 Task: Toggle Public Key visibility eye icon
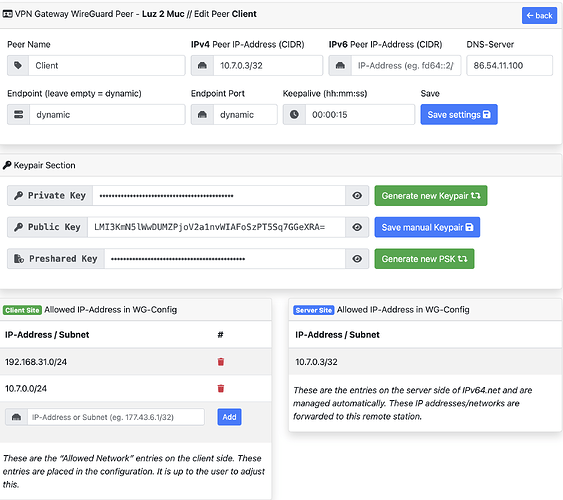(x=357, y=227)
